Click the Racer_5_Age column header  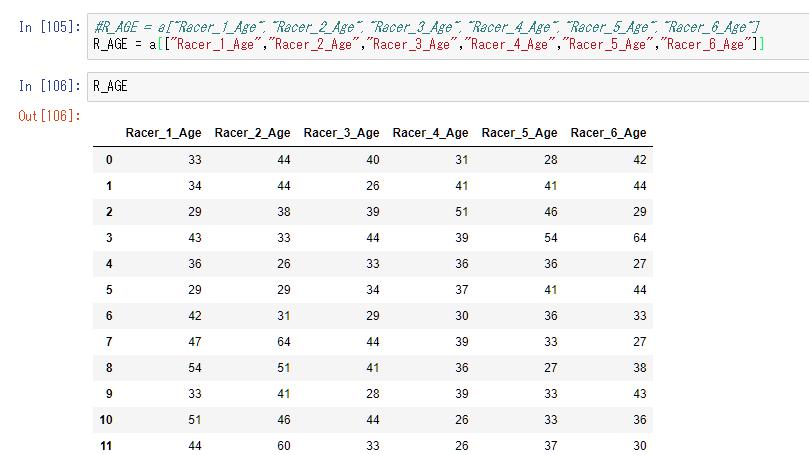[x=519, y=133]
